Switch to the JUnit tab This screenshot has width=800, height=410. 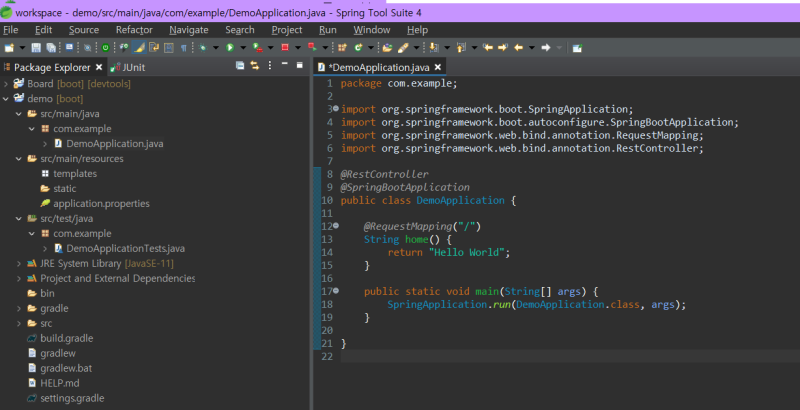pos(132,67)
